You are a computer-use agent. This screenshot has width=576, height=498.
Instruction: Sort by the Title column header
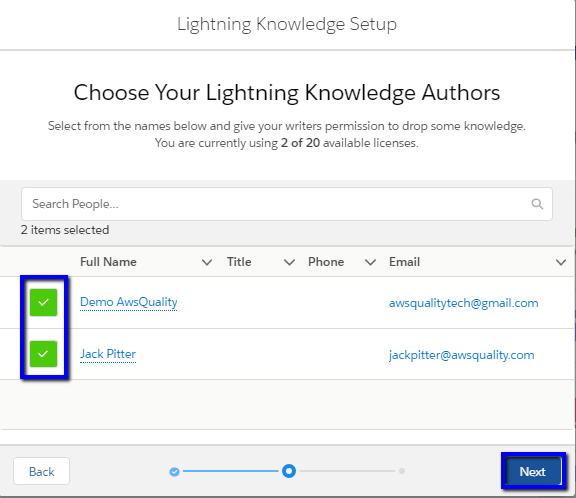tap(239, 262)
